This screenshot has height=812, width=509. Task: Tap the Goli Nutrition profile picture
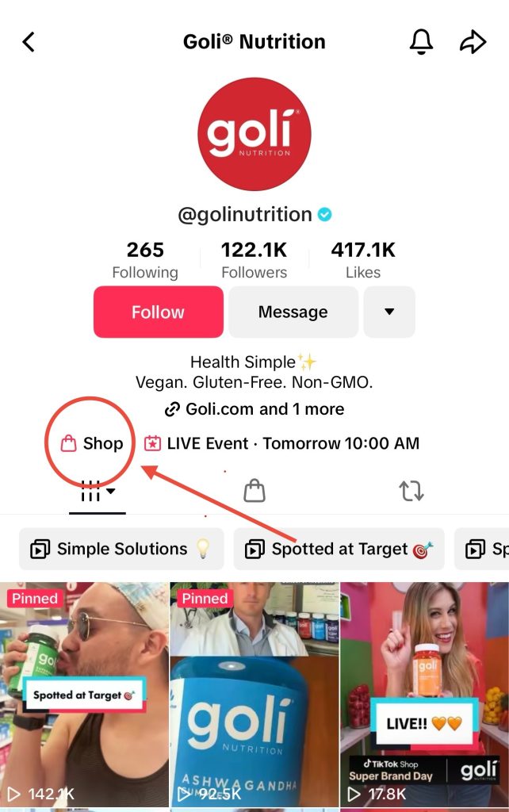point(254,133)
